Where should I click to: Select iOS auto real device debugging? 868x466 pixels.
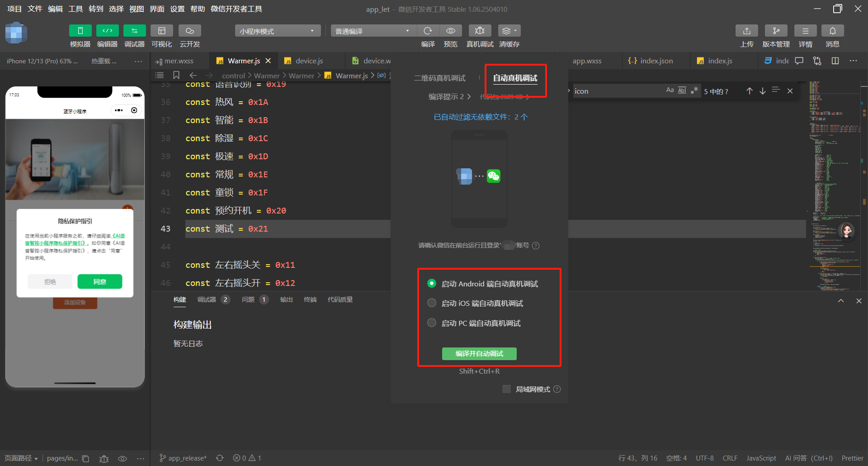point(432,303)
